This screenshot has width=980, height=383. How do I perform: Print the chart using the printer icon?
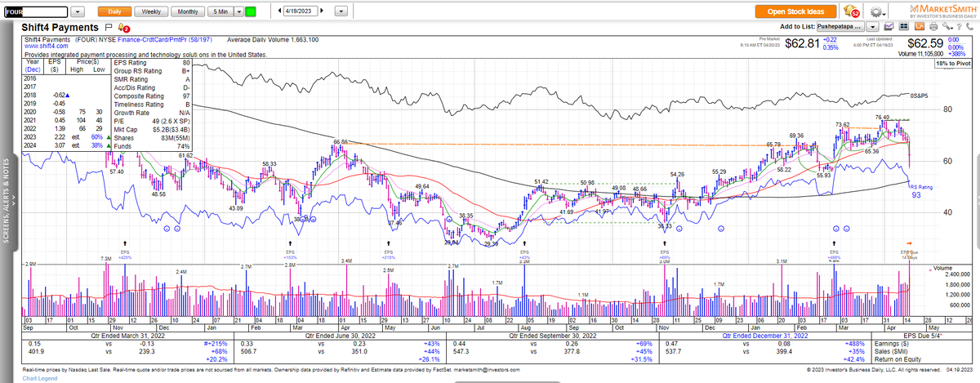(x=935, y=27)
